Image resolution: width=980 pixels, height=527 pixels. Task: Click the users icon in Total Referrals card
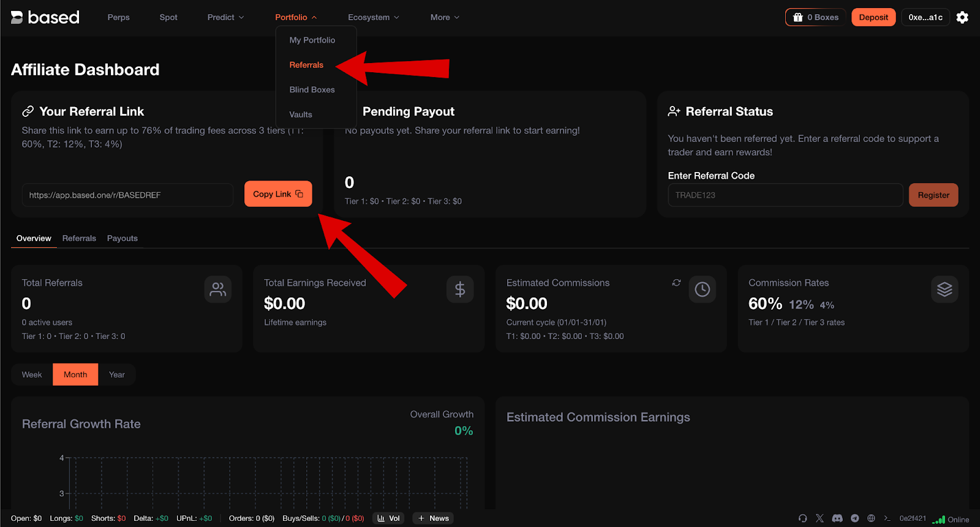coord(217,290)
